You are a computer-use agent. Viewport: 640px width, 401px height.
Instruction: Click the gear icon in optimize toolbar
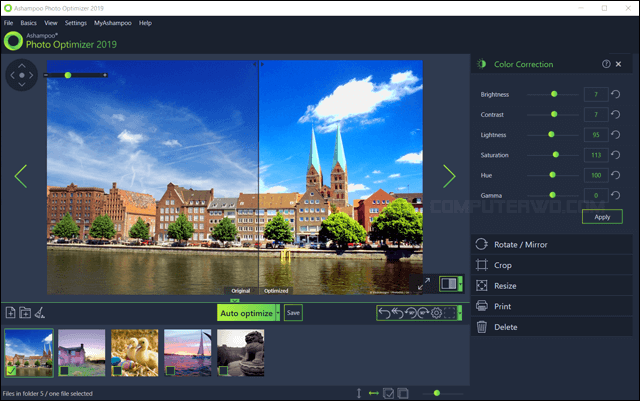tap(436, 313)
